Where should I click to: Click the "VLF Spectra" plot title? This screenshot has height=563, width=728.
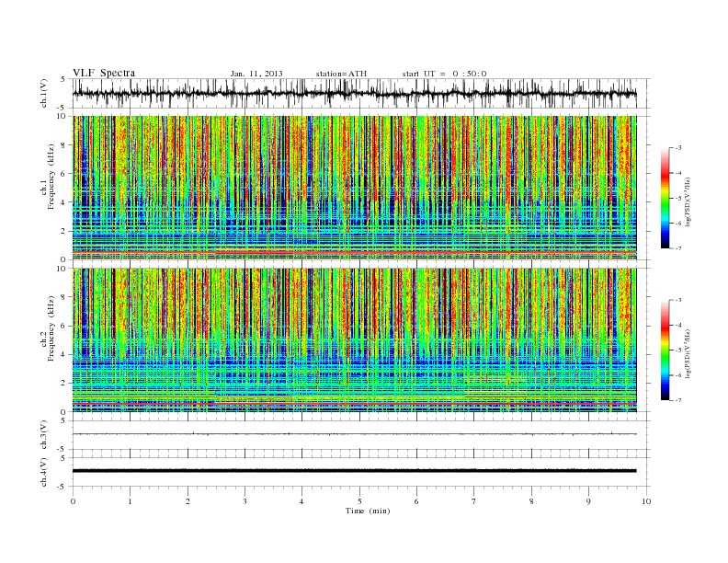point(104,73)
